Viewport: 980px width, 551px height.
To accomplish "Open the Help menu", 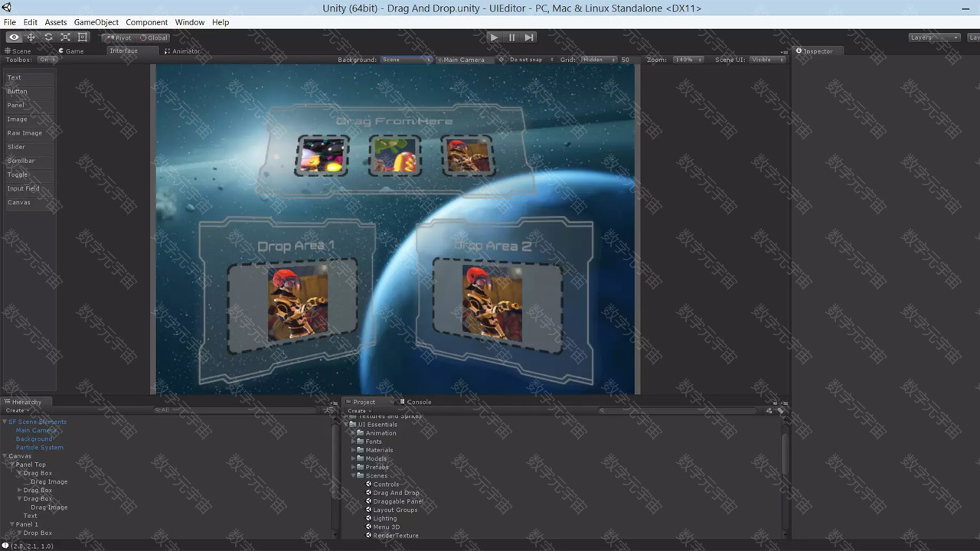I will 220,22.
